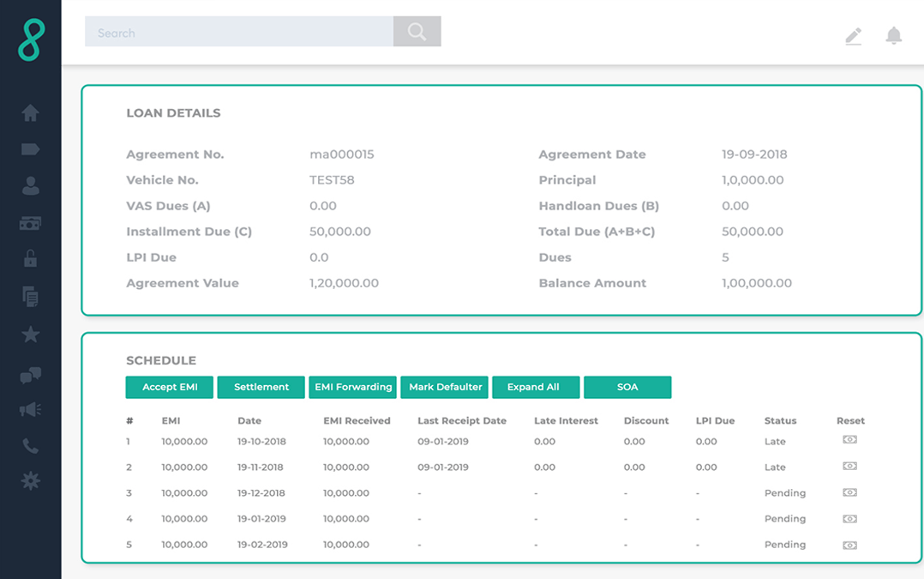The width and height of the screenshot is (924, 579).
Task: Click the Settlement button
Action: click(x=261, y=387)
